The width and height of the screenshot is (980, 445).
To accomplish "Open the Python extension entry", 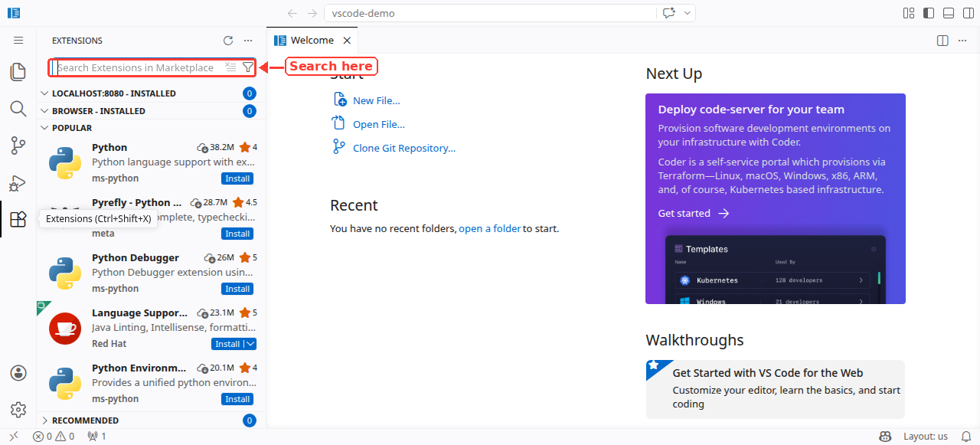I will 152,163.
